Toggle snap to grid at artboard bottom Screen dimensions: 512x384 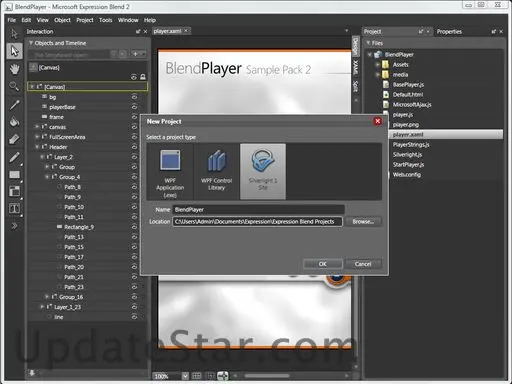click(x=210, y=376)
